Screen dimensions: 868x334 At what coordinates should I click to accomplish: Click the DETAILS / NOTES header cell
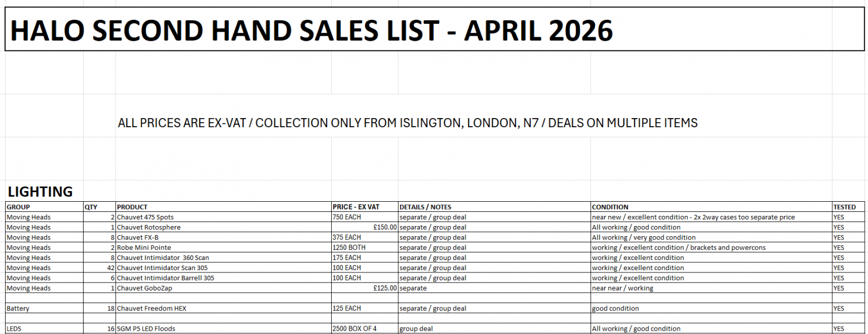click(x=426, y=207)
